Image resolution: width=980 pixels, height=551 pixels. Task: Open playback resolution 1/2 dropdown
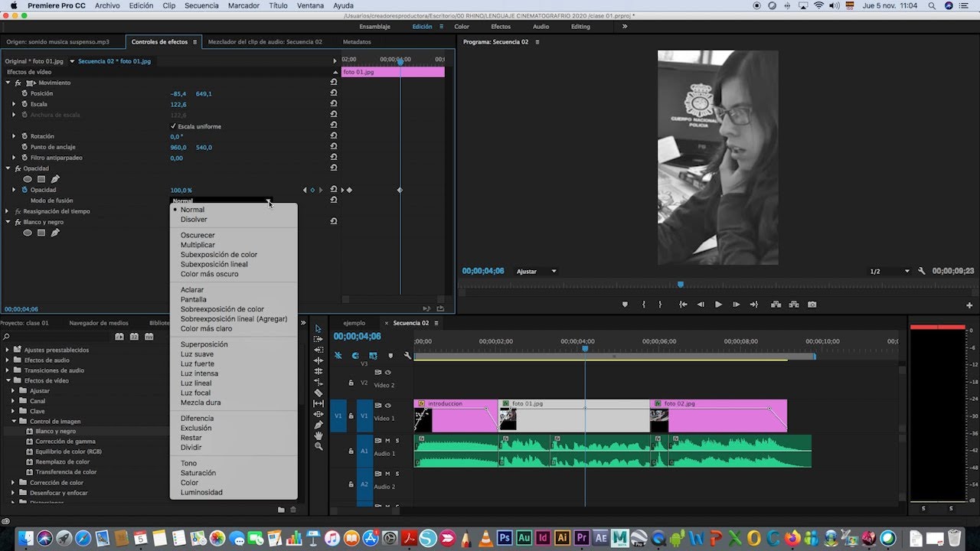890,271
